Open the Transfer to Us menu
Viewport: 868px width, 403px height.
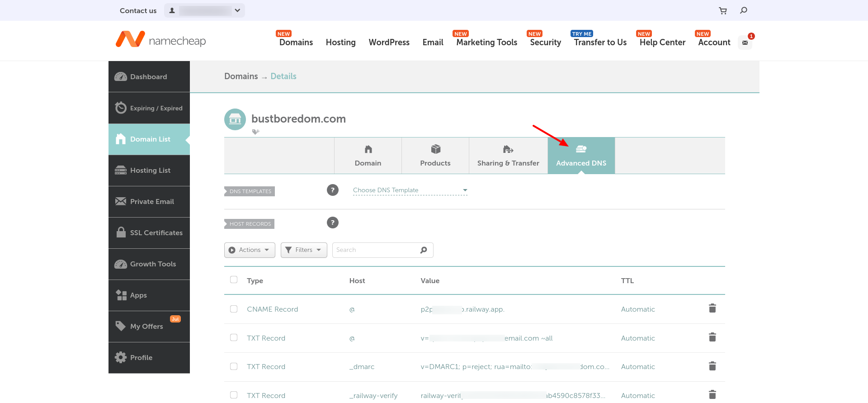click(600, 42)
